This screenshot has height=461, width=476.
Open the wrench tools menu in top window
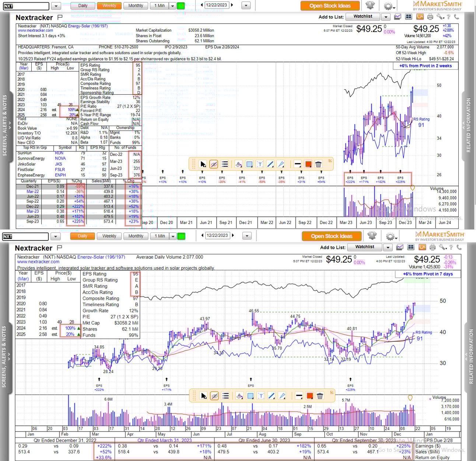pos(440,17)
